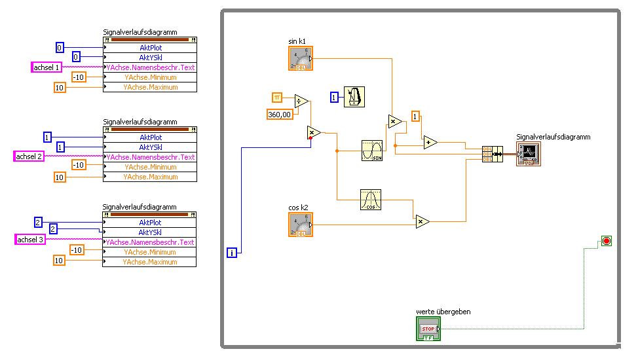Select the achsel 3 string constant
This screenshot has width=638, height=364.
point(29,240)
